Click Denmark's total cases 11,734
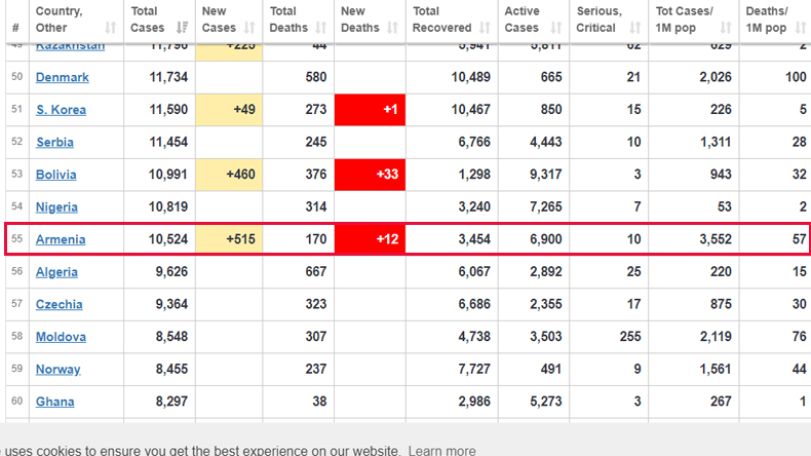The image size is (811, 456). [x=168, y=78]
